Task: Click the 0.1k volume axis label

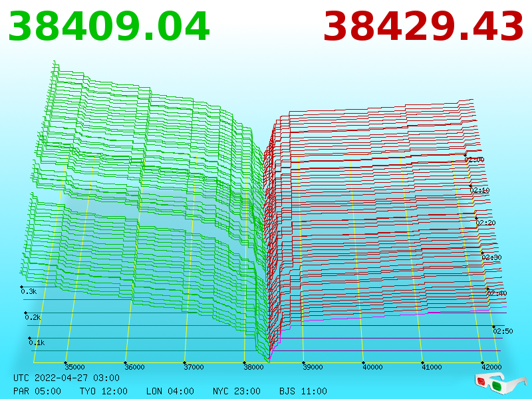Action: coord(37,342)
